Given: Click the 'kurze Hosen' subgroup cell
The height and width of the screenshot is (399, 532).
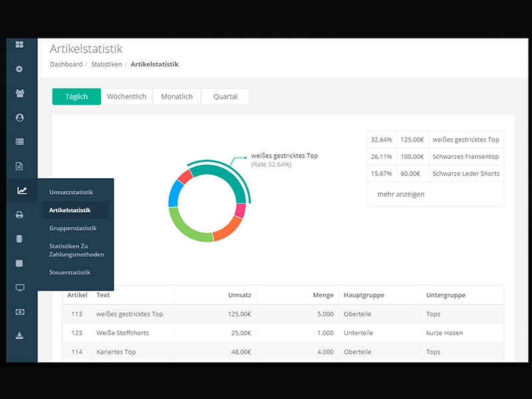Looking at the screenshot, I should coord(444,333).
